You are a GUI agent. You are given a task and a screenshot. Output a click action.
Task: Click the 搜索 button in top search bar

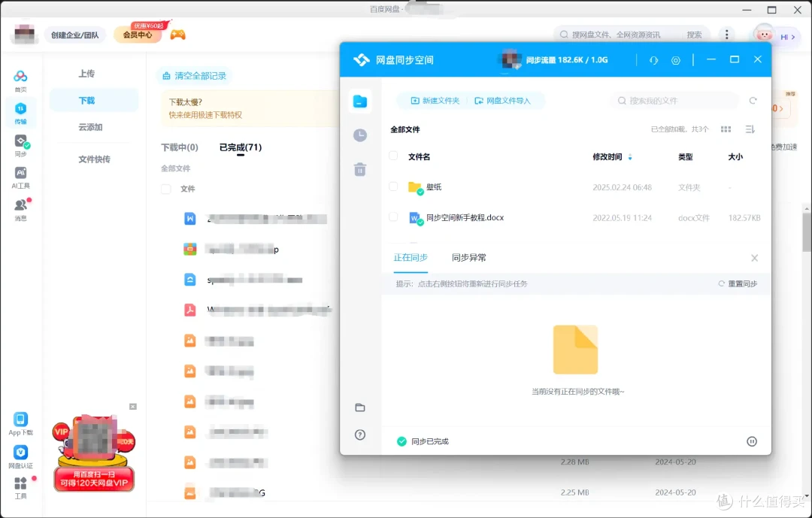(694, 35)
